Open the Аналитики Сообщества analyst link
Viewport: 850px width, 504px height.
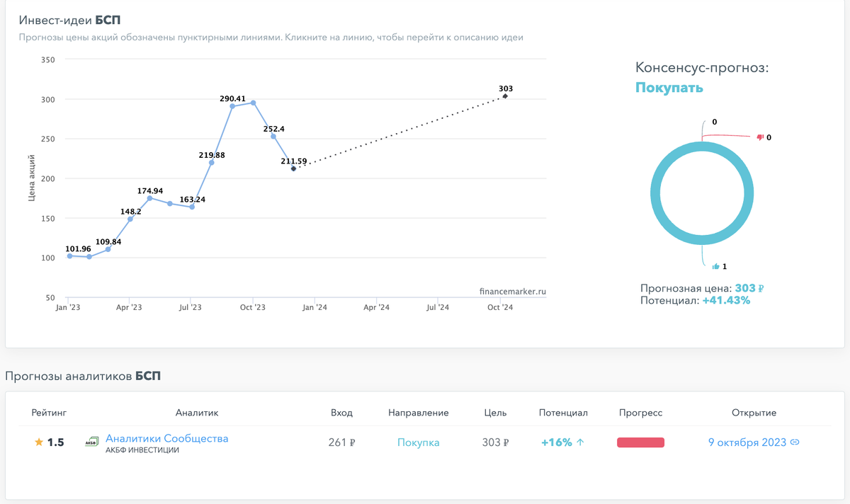(x=167, y=438)
